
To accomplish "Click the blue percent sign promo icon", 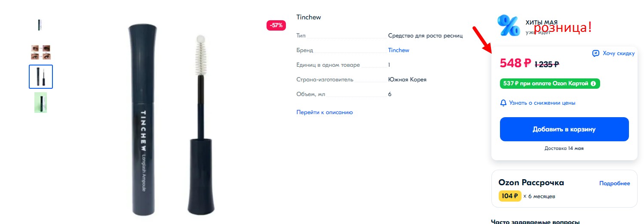I will click(x=509, y=25).
